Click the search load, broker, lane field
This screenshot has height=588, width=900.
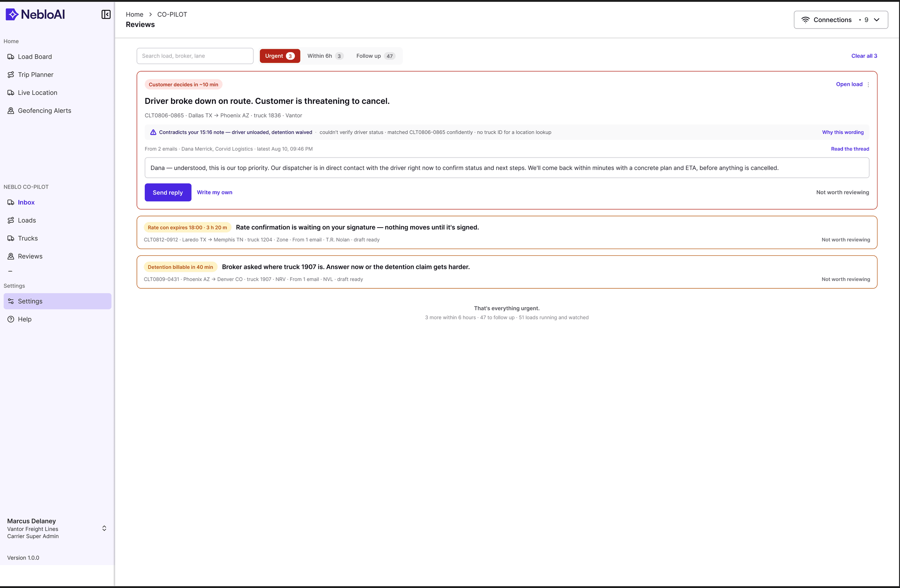[195, 56]
